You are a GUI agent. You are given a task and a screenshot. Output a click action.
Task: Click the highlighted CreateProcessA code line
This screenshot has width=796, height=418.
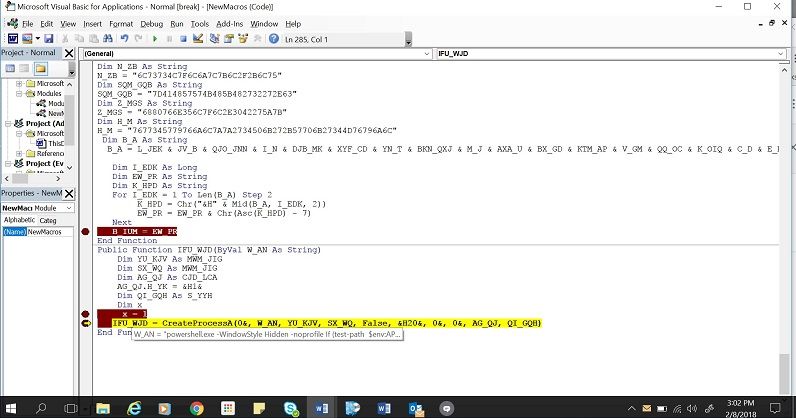pyautogui.click(x=326, y=323)
